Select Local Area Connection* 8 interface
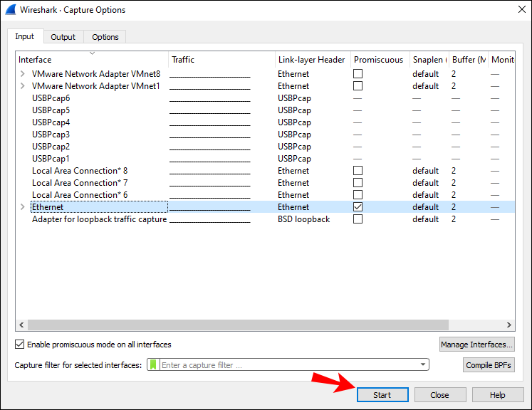Viewport: 532px width, 410px height. (80, 171)
